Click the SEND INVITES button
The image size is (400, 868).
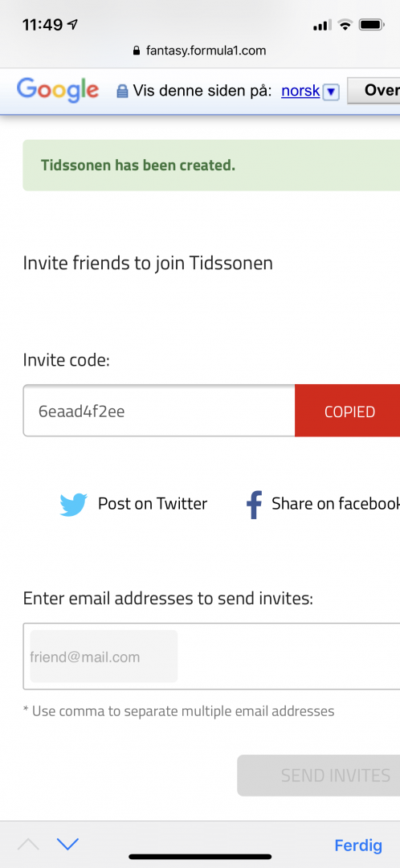tap(319, 775)
